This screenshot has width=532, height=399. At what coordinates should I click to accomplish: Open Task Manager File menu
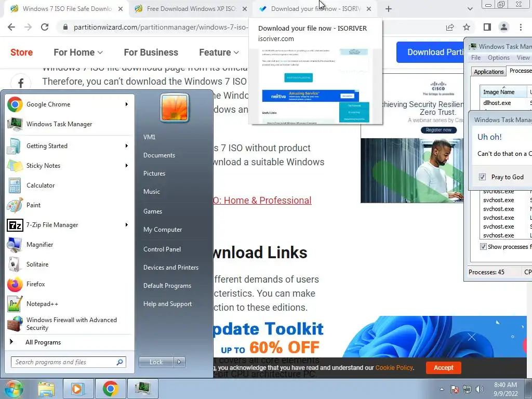476,58
